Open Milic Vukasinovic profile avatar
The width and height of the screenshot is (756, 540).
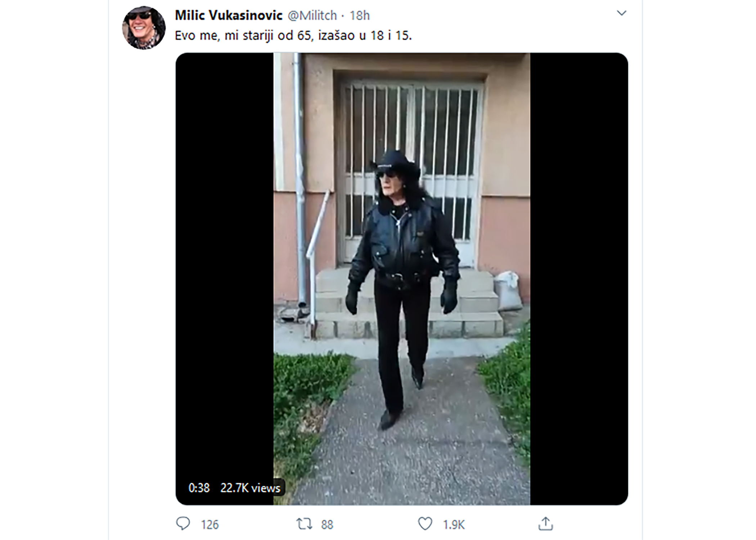(144, 28)
